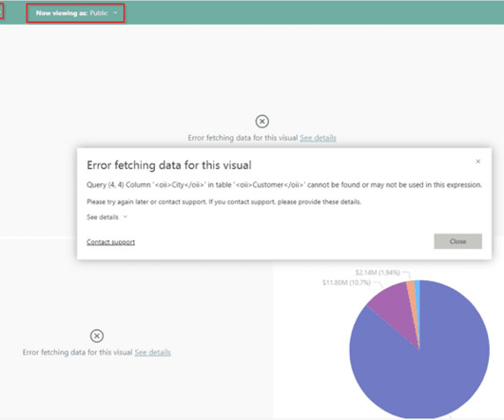Click the 'Please try again later' message text
Viewport: 504px width, 420px height.
[223, 201]
